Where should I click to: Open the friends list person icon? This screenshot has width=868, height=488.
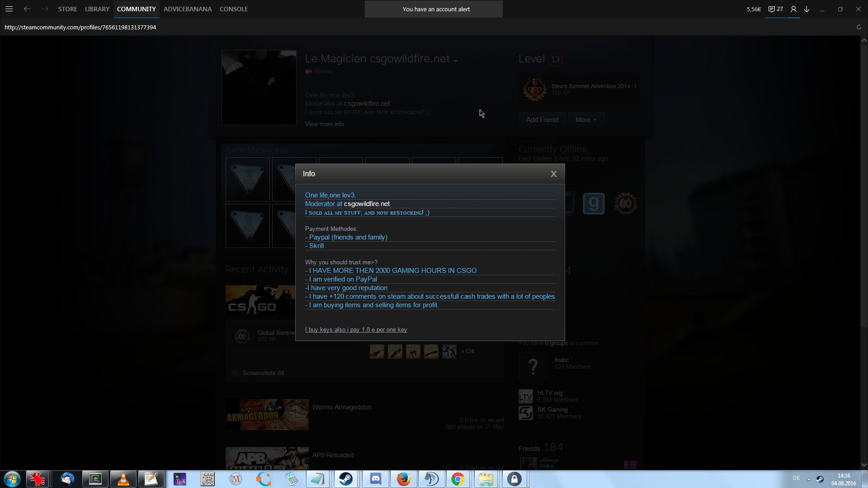(x=793, y=9)
